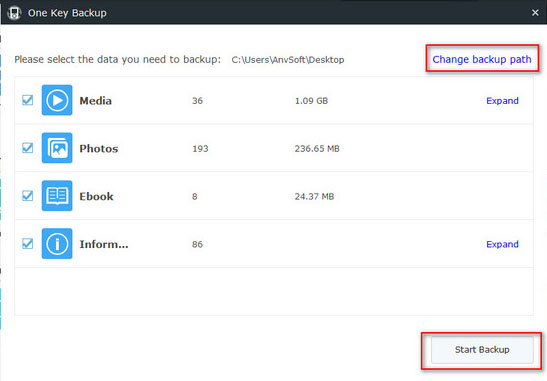Select the Photos row label
This screenshot has width=547, height=381.
pyautogui.click(x=99, y=149)
